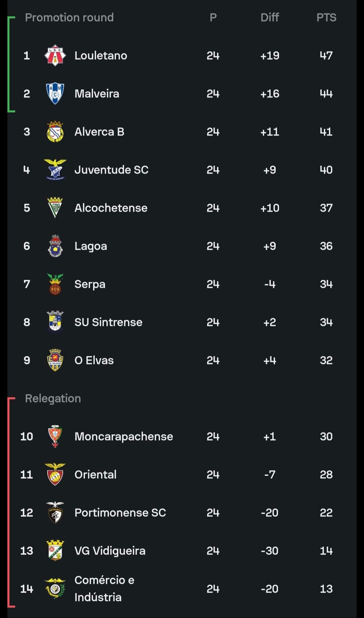364x618 pixels.
Task: Open the Moncarapachense team page
Action: click(x=123, y=437)
